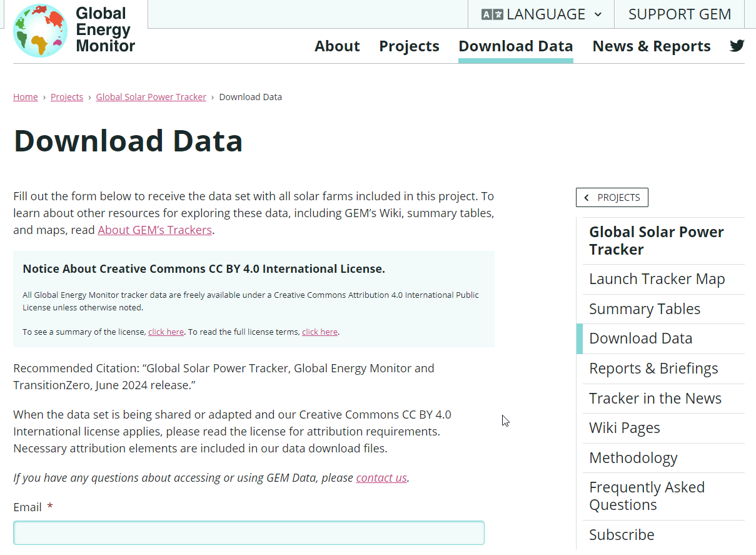Viewport: 756px width, 555px height.
Task: Go to Home breadcrumb link
Action: [26, 97]
